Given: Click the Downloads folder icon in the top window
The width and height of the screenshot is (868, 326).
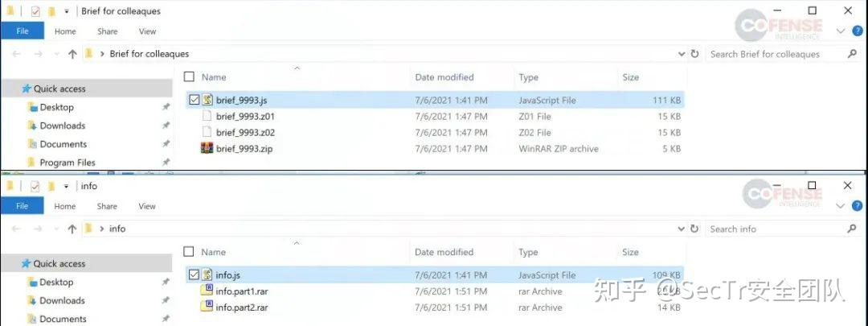Looking at the screenshot, I should 32,126.
